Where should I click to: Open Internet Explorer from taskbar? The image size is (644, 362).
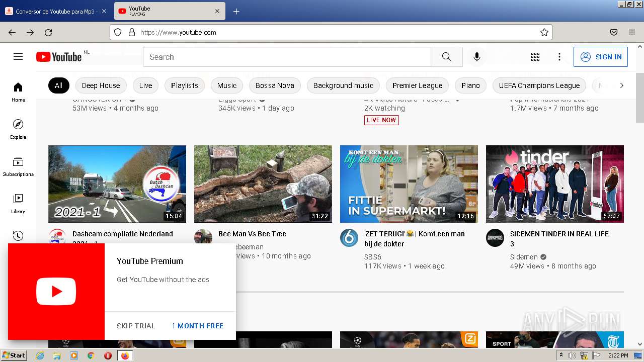[x=40, y=355]
